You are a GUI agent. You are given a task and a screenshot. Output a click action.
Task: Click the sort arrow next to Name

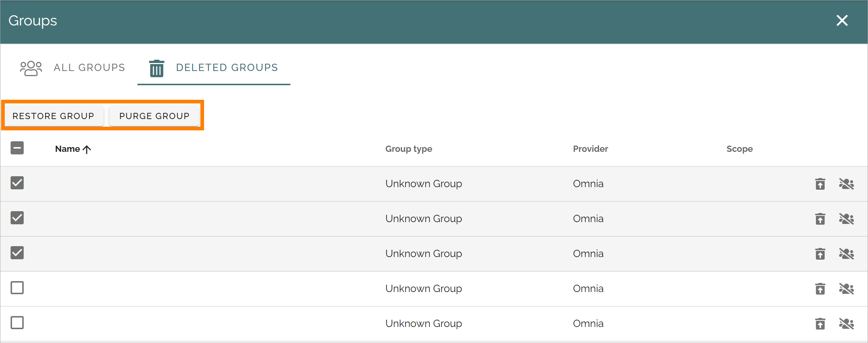[x=87, y=149]
